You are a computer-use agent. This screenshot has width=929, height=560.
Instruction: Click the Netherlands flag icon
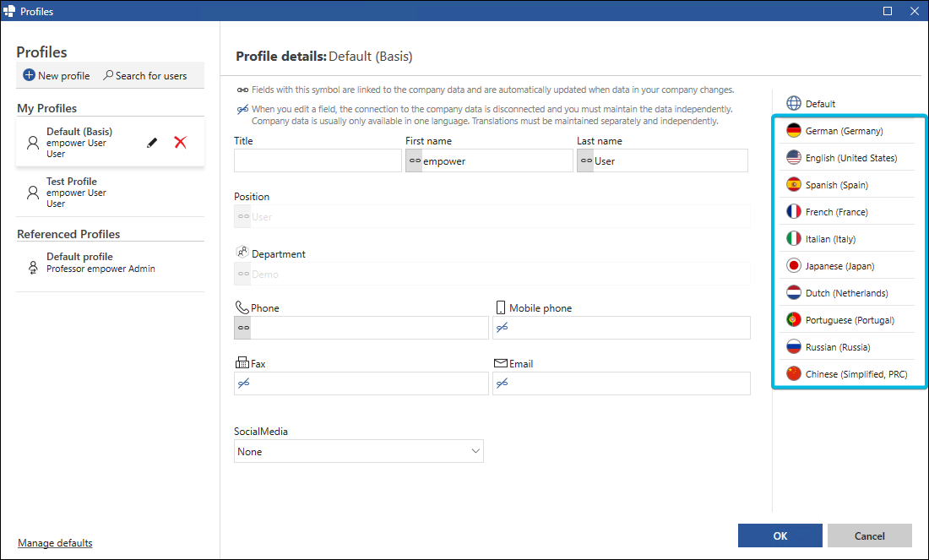tap(794, 293)
